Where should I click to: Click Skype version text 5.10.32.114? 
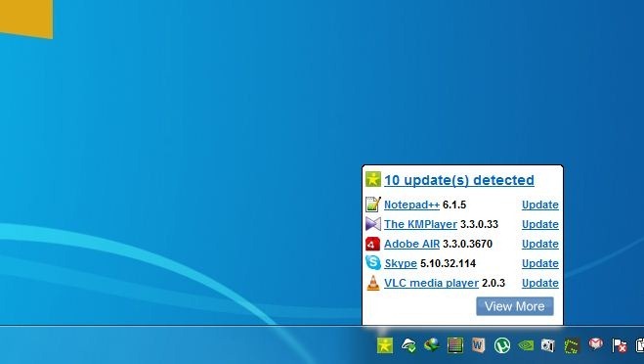(449, 263)
